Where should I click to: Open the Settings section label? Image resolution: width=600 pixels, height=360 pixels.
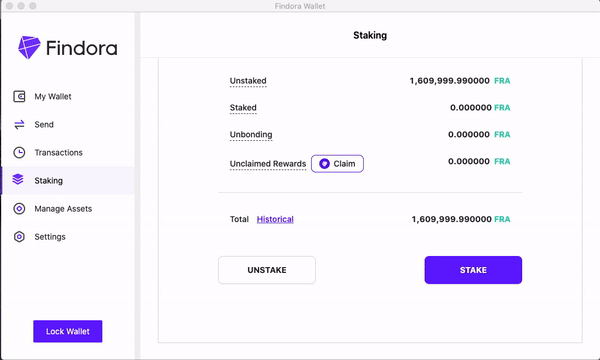(50, 237)
